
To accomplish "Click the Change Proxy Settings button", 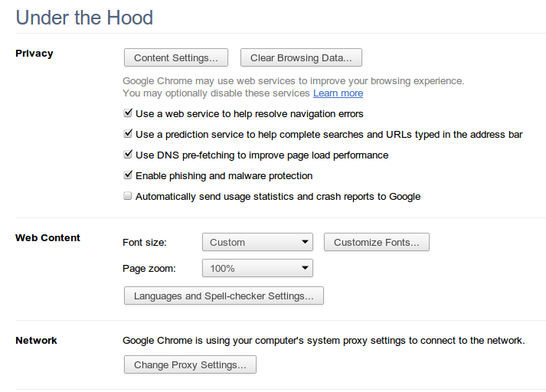I will (x=190, y=365).
